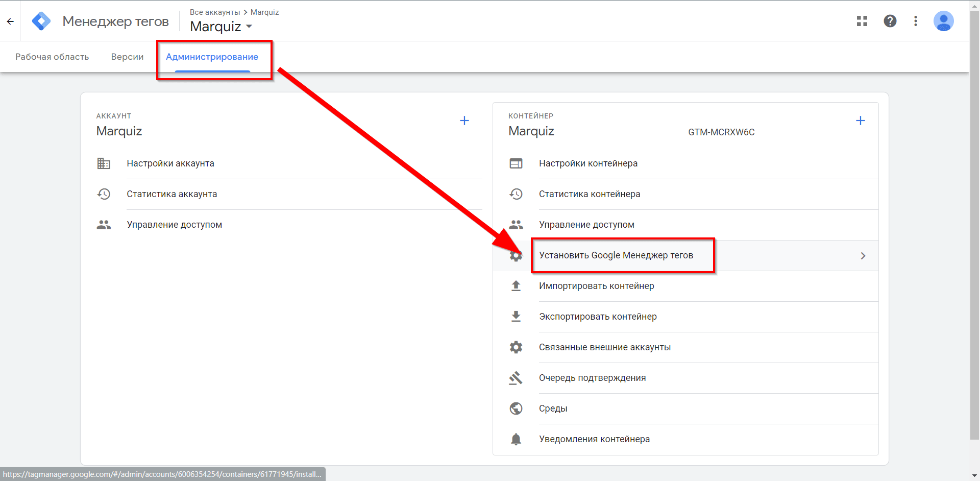Click the container notifications bell icon
The height and width of the screenshot is (481, 980).
pyautogui.click(x=516, y=439)
